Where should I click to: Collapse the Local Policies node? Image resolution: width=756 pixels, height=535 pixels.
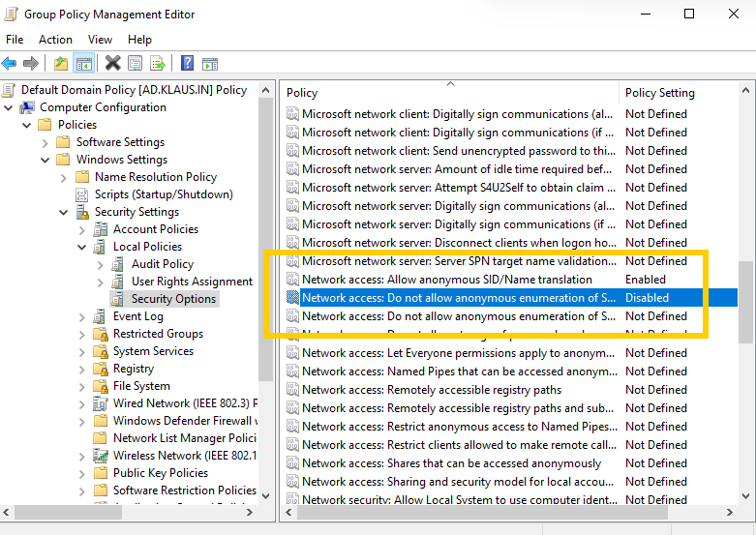(82, 247)
